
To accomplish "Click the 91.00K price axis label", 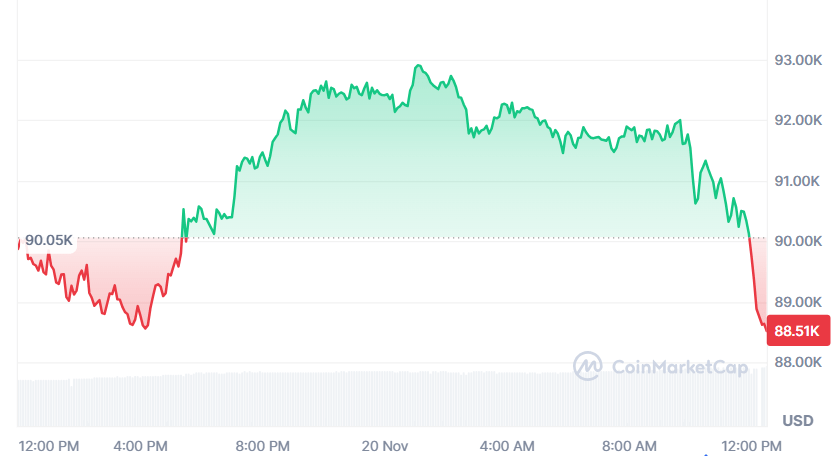I will (798, 181).
